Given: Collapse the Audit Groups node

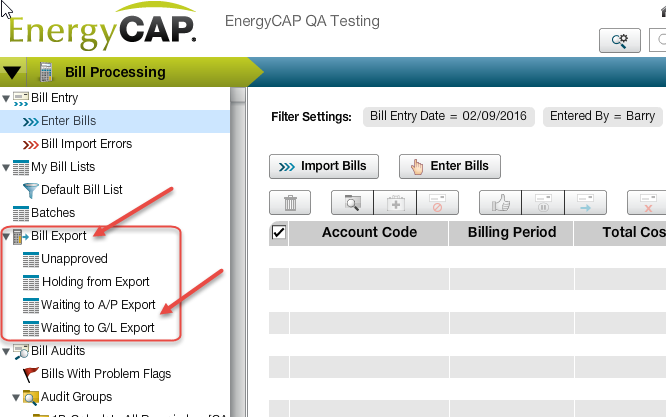Looking at the screenshot, I should pos(16,397).
